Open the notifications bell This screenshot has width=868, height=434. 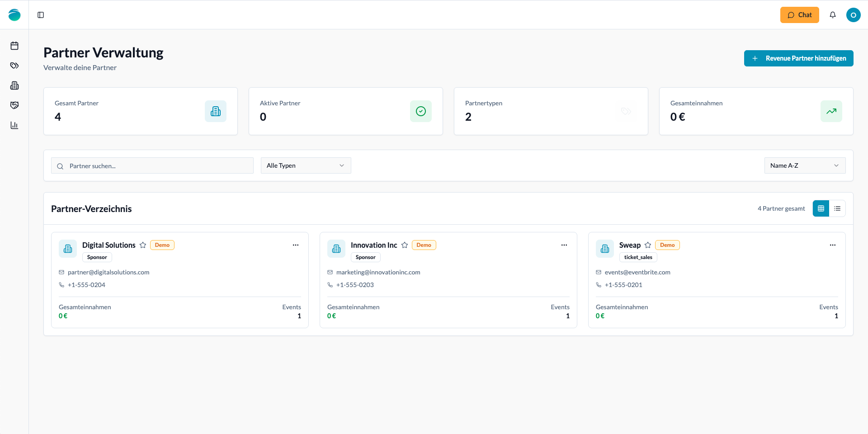click(x=832, y=15)
